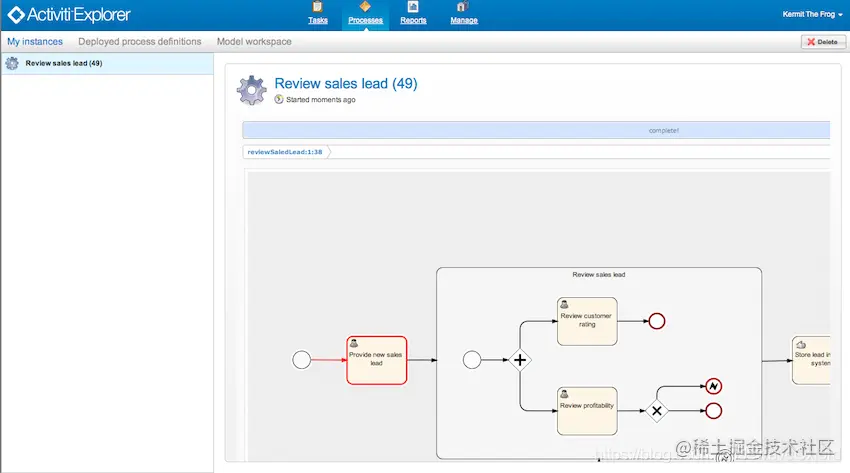Click the Review customer rating task box
850x473 pixels.
(587, 321)
